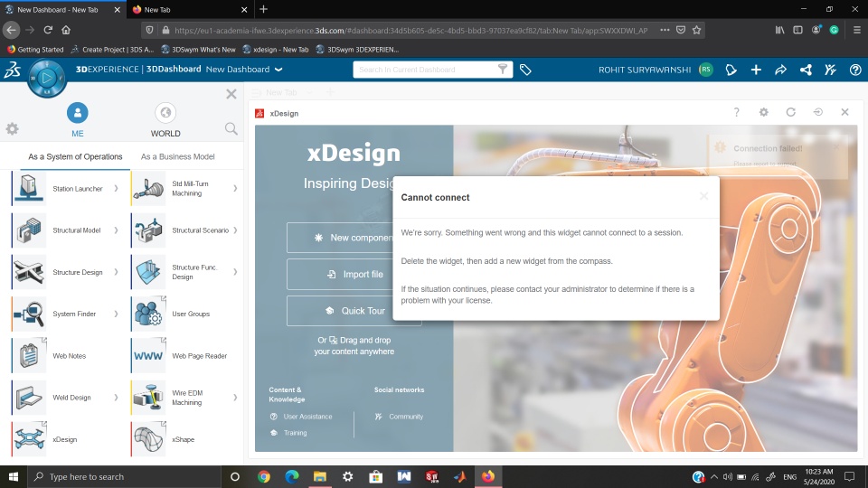
Task: Open Chrome from the Windows taskbar
Action: [263, 476]
